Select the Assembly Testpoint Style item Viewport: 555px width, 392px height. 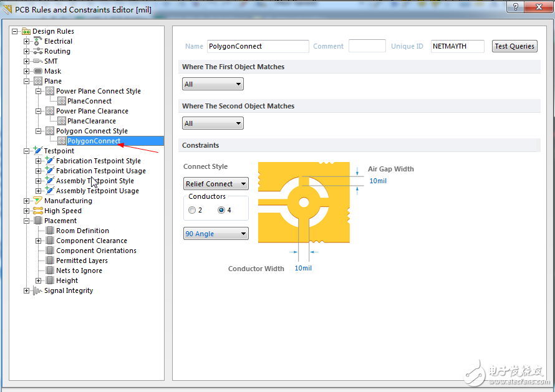point(95,181)
